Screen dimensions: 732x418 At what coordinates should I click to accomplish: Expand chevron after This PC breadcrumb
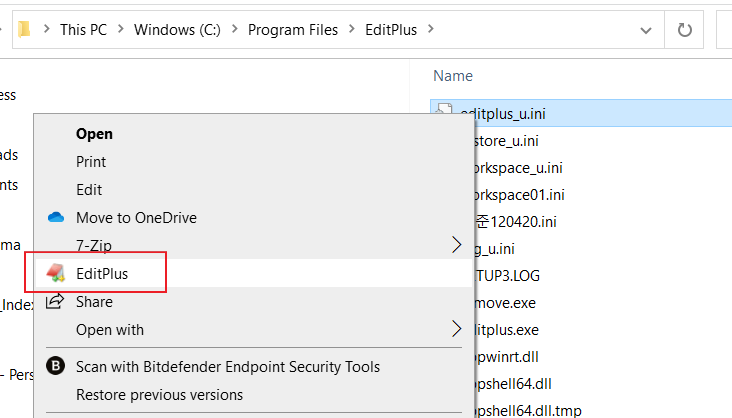(x=120, y=29)
